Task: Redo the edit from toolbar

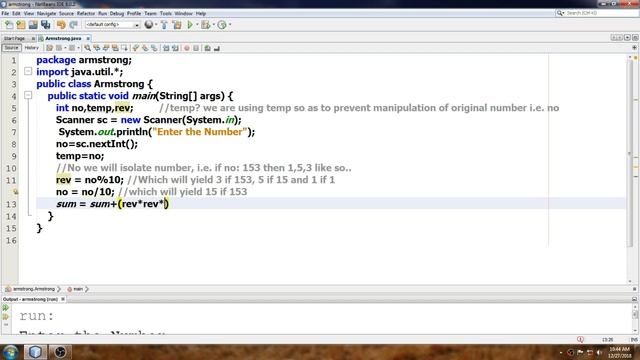Action: [73, 25]
